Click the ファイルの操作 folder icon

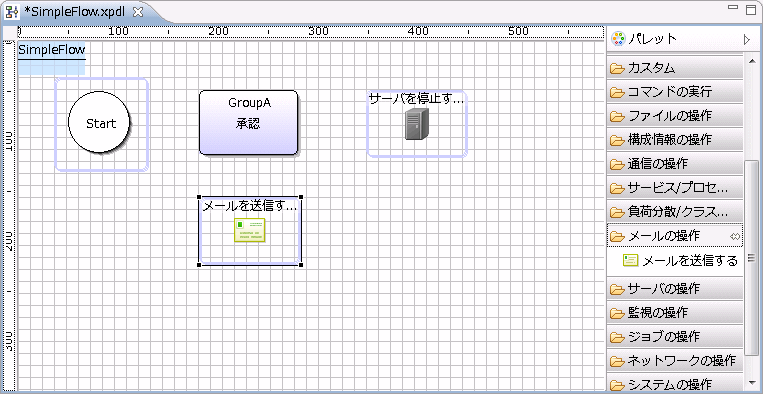[617, 116]
